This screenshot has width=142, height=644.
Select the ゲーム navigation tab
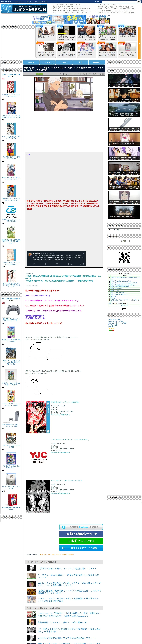(x=31, y=62)
